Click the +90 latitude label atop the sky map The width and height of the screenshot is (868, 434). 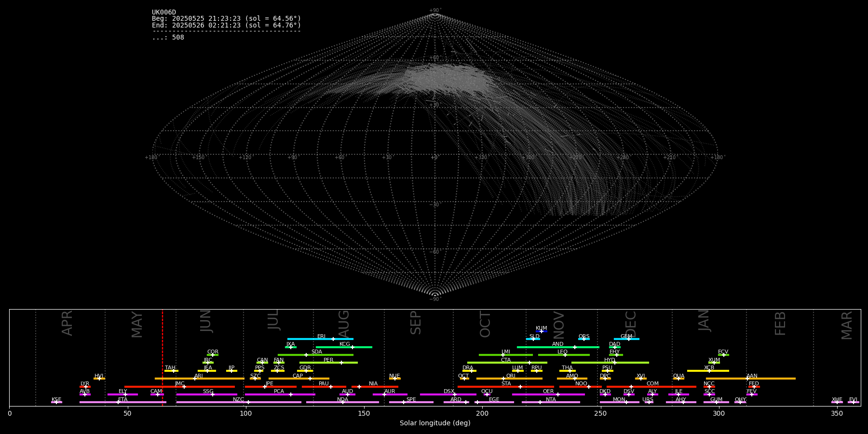[435, 11]
